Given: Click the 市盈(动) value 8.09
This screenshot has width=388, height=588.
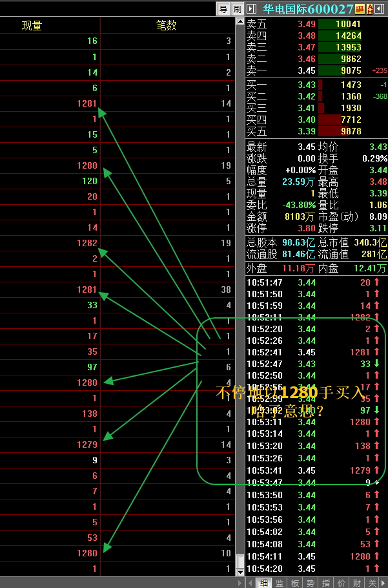Looking at the screenshot, I should point(378,216).
